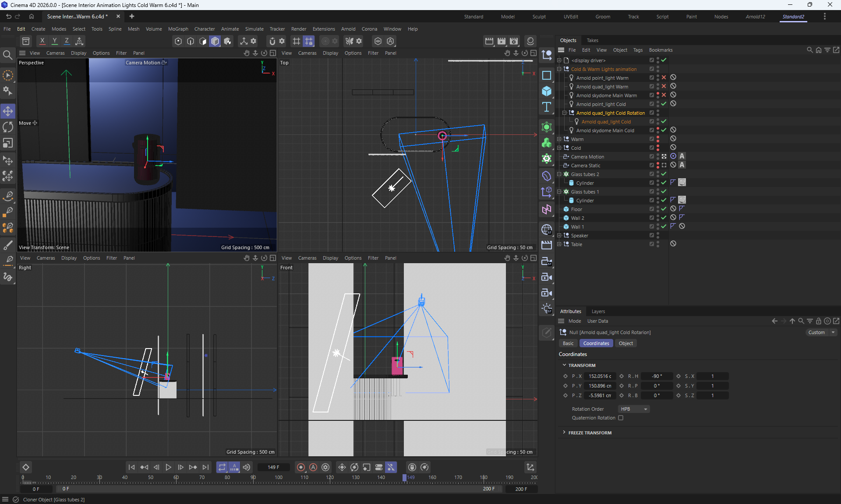The image size is (841, 504).
Task: Expand the Speaker object hierarchy
Action: coord(559,236)
